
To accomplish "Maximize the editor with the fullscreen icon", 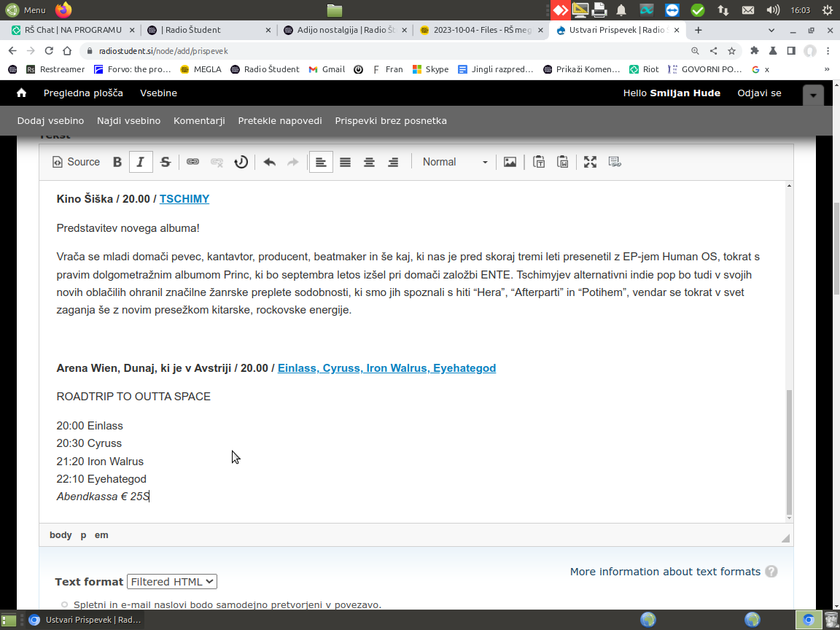I will [x=590, y=162].
